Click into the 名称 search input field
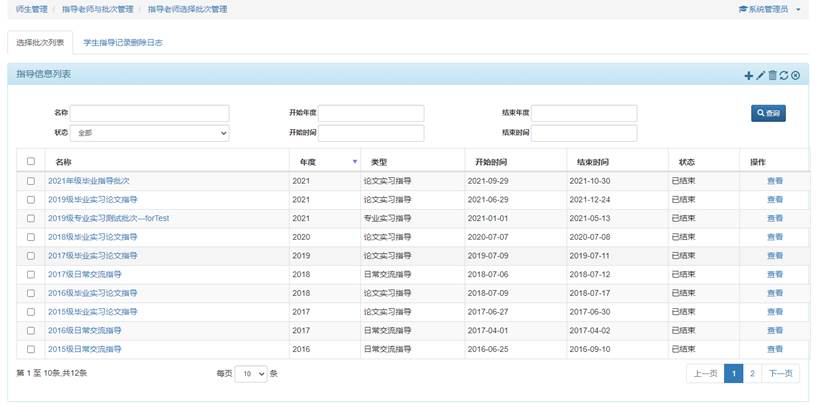This screenshot has height=408, width=817. point(150,113)
